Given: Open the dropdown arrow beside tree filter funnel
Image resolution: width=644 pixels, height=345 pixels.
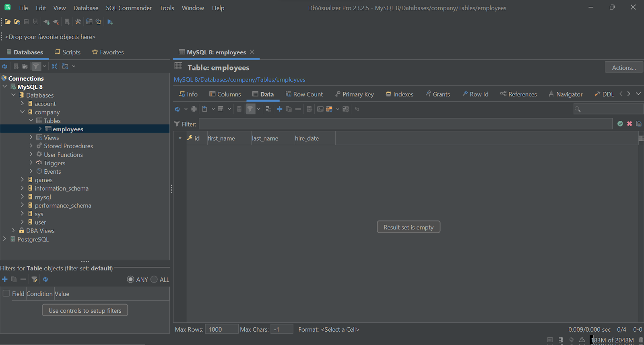Looking at the screenshot, I should tap(44, 66).
